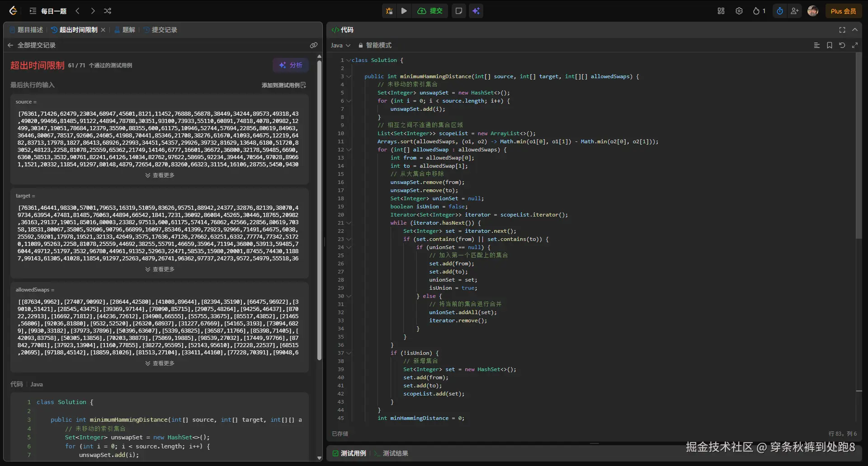Expand allowedSwaps input with 查看更多
This screenshot has width=868, height=466.
point(160,363)
